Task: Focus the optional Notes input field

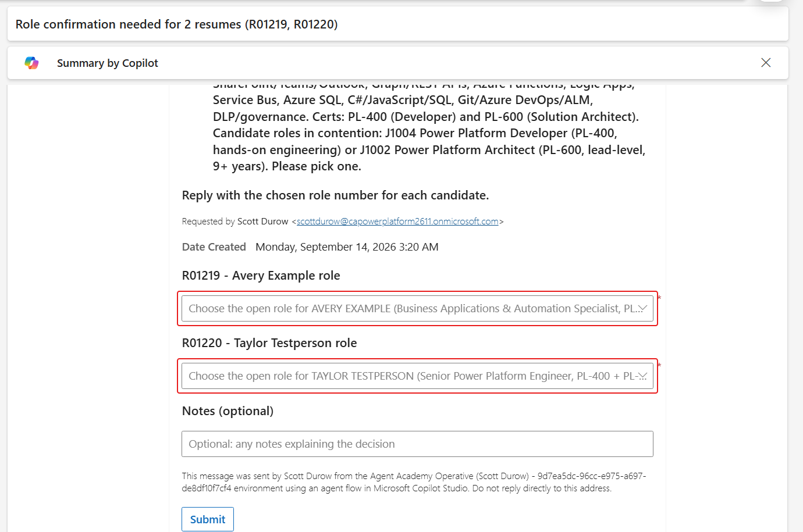Action: pyautogui.click(x=417, y=444)
